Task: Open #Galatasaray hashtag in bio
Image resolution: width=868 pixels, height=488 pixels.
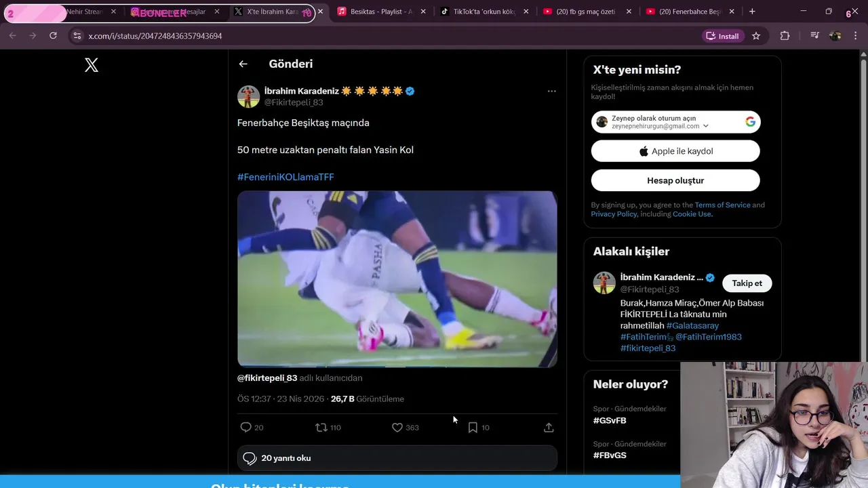Action: (x=692, y=325)
